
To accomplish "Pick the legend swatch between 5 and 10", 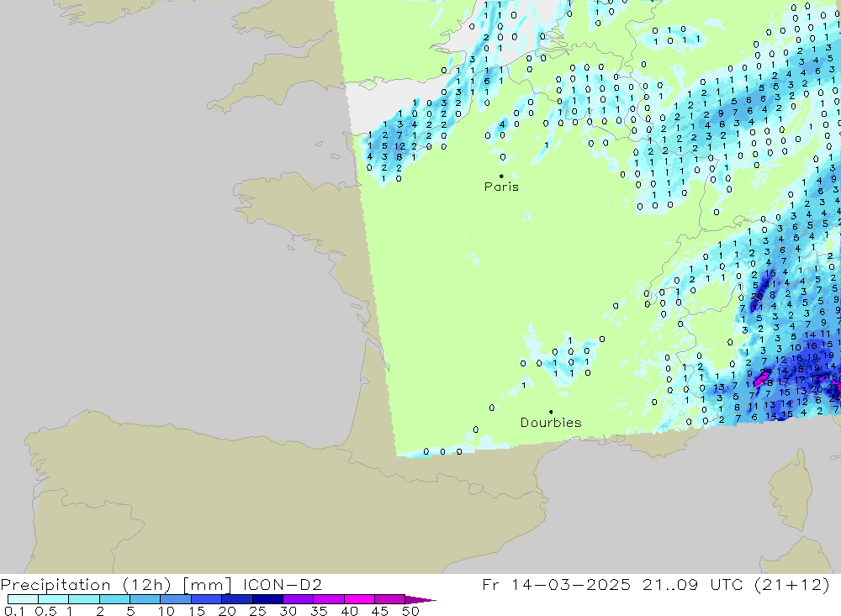I will 145,599.
